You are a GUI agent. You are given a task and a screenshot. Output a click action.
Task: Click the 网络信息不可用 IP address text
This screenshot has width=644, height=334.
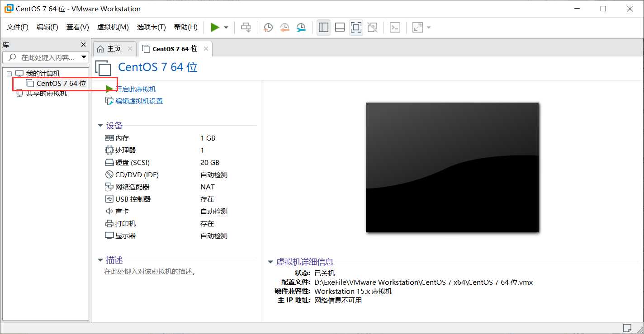(338, 300)
